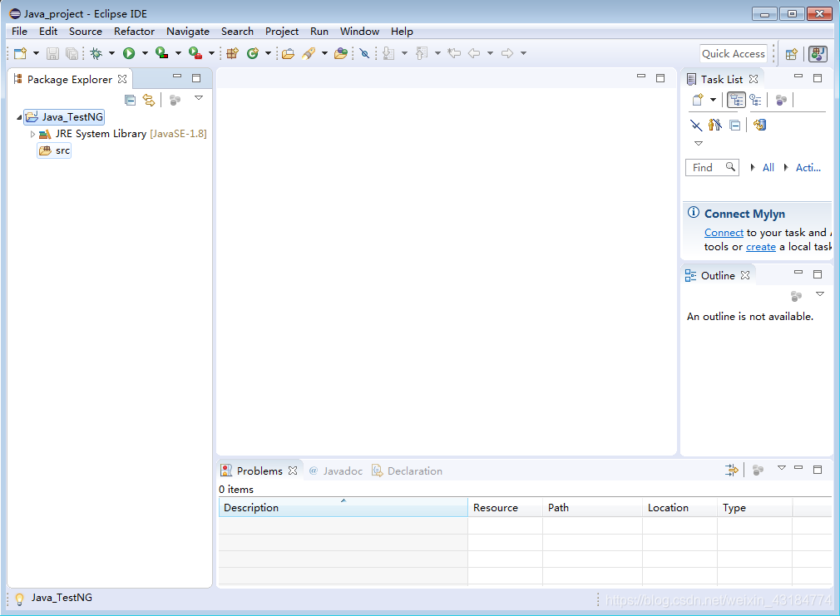The height and width of the screenshot is (616, 840).
Task: Click the New wizard toolbar icon
Action: point(20,53)
